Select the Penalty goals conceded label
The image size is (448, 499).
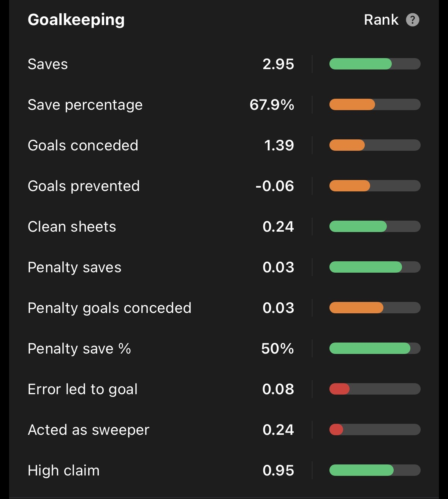109,308
